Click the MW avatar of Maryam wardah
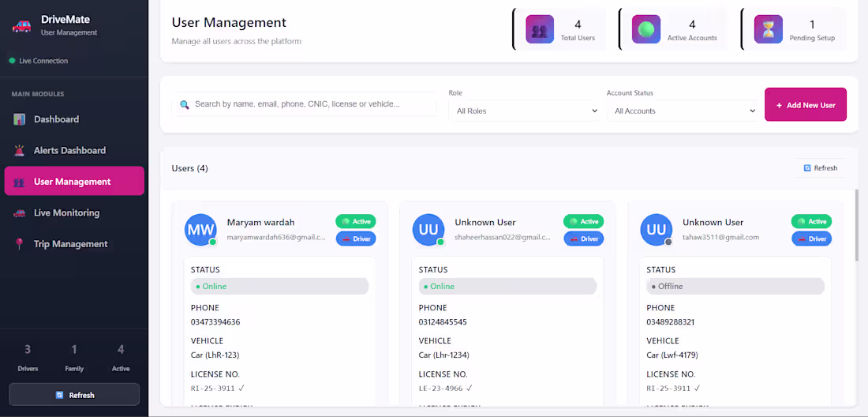 200,230
